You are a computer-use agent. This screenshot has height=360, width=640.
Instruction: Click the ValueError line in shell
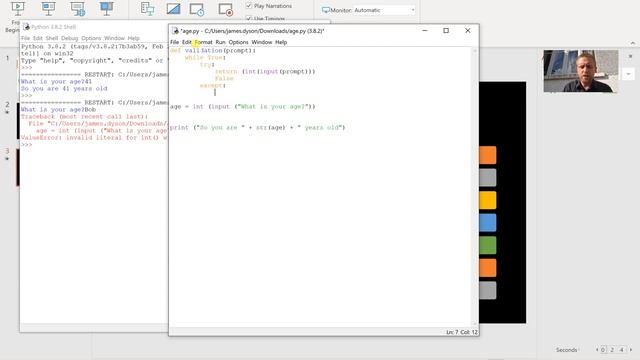click(x=94, y=138)
